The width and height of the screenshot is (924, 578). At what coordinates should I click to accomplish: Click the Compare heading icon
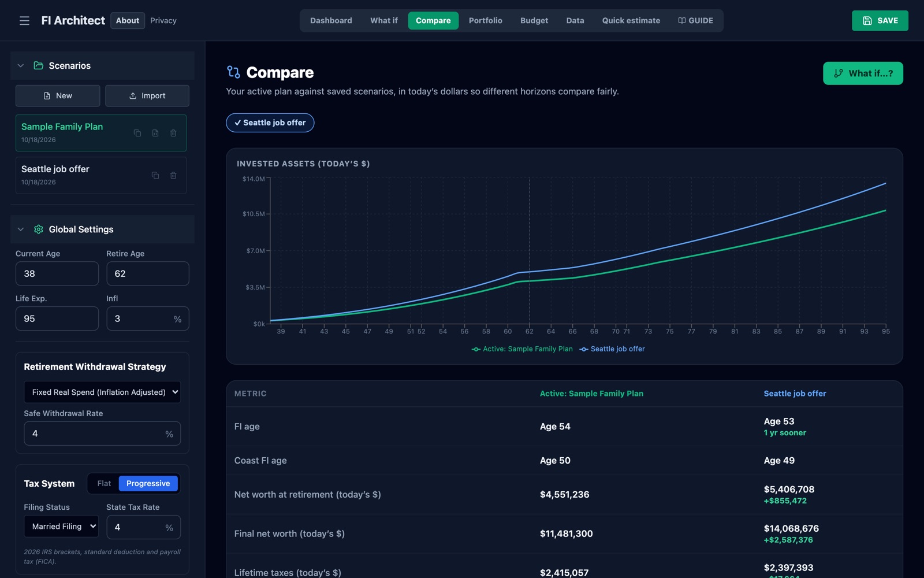pos(233,72)
